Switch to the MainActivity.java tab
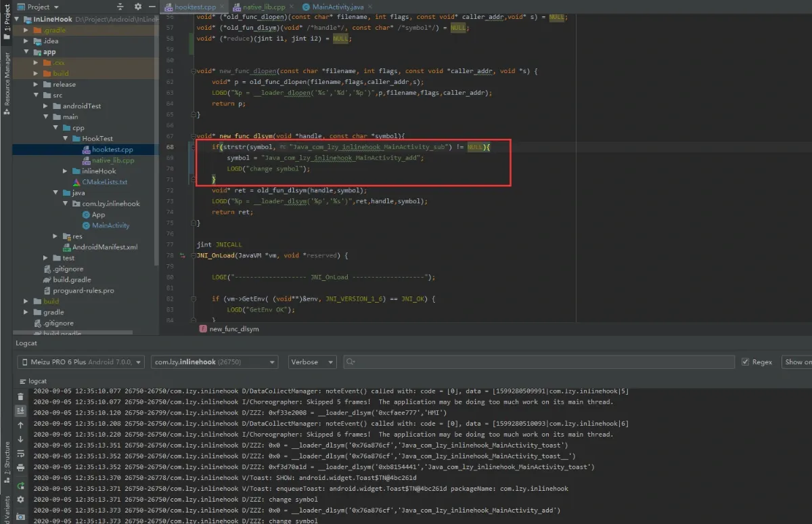Screen dimensions: 812x524 tap(333, 7)
